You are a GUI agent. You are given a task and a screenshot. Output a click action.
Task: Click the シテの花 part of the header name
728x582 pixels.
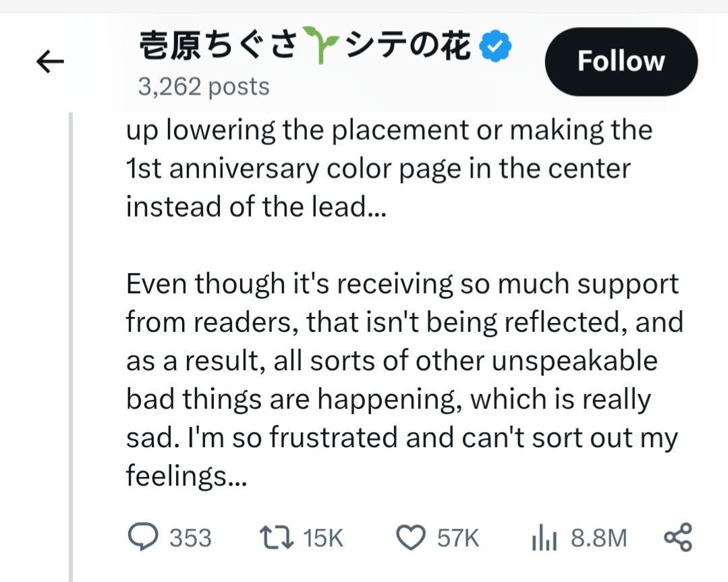(x=408, y=45)
